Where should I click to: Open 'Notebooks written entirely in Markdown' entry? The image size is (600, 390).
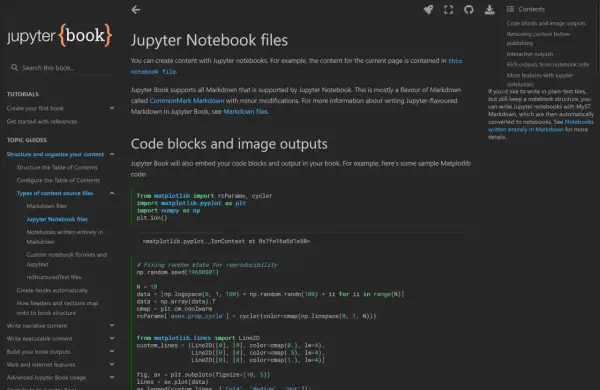(x=65, y=237)
